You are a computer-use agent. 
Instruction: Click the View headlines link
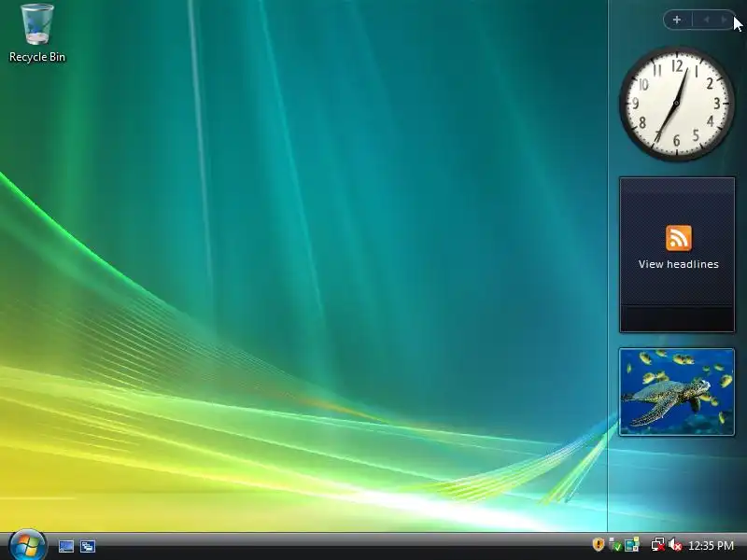click(x=679, y=264)
